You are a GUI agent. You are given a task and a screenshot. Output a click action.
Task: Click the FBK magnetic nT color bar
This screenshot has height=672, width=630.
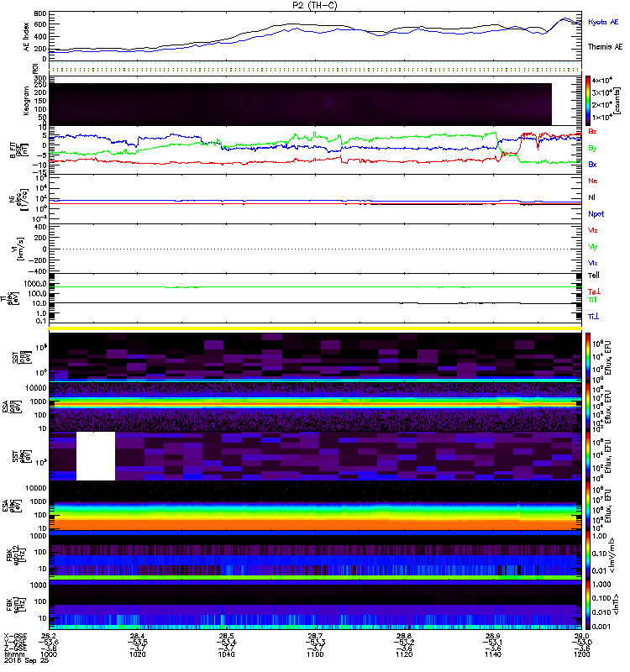(x=588, y=605)
